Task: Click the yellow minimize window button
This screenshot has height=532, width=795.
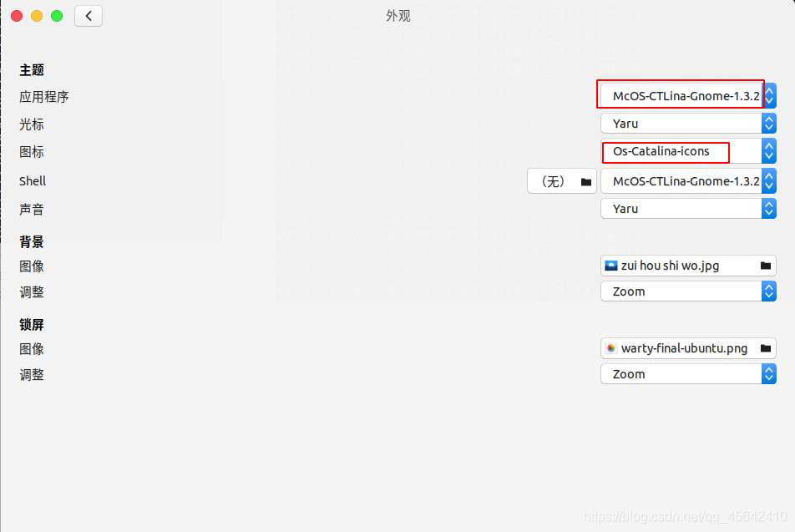Action: click(x=37, y=16)
